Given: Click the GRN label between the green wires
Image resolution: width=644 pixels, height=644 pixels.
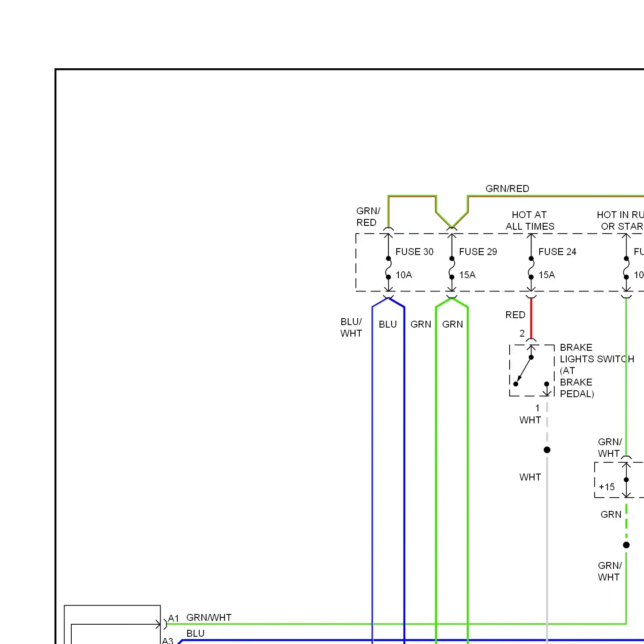Looking at the screenshot, I should coord(453,325).
